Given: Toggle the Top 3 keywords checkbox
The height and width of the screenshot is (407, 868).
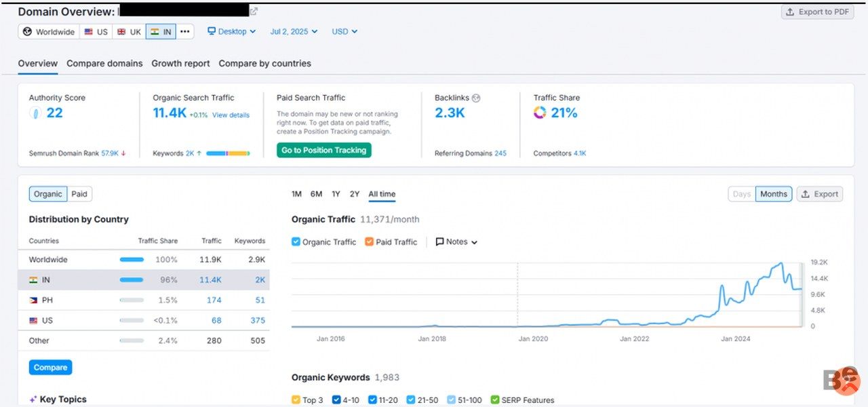Looking at the screenshot, I should pyautogui.click(x=296, y=400).
